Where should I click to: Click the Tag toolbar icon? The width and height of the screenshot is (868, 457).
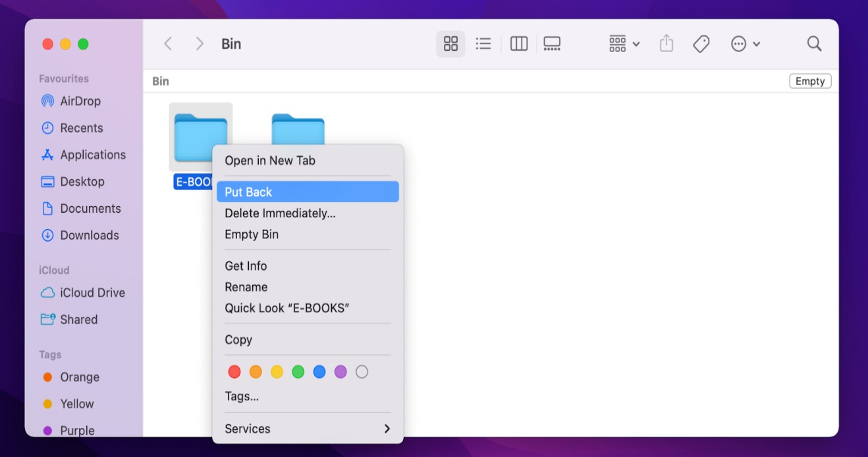coord(701,44)
